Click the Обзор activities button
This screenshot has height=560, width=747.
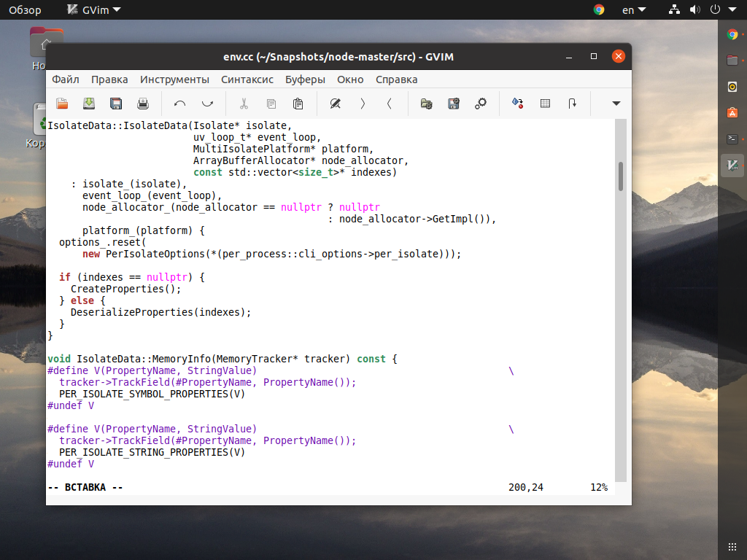25,9
